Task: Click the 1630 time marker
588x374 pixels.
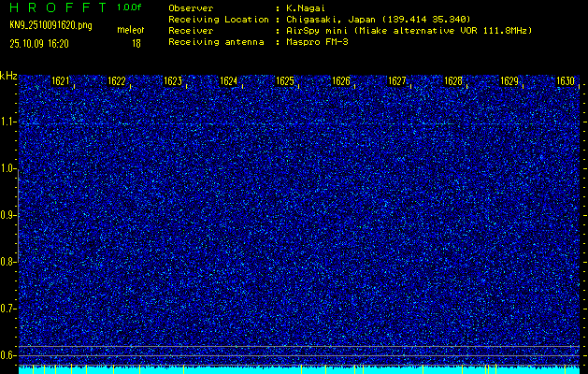Action: (x=565, y=81)
